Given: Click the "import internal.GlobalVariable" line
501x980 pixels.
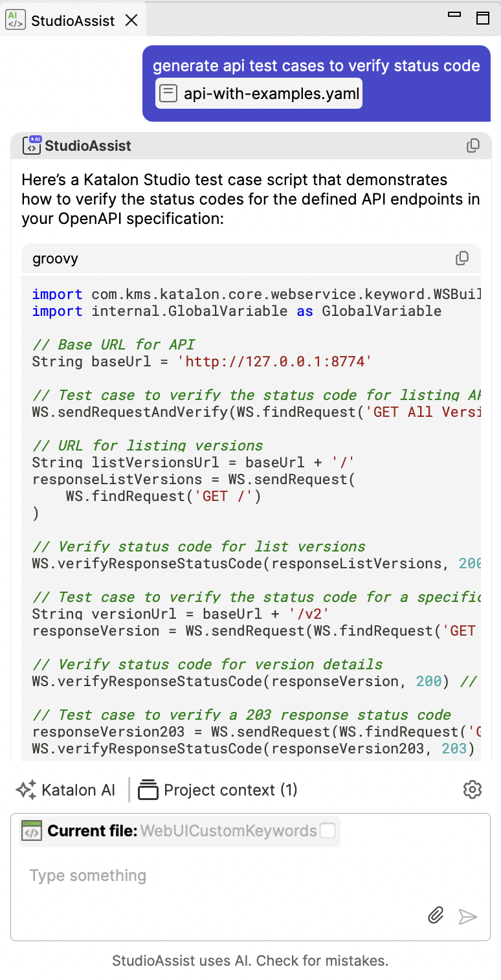Looking at the screenshot, I should (x=237, y=311).
